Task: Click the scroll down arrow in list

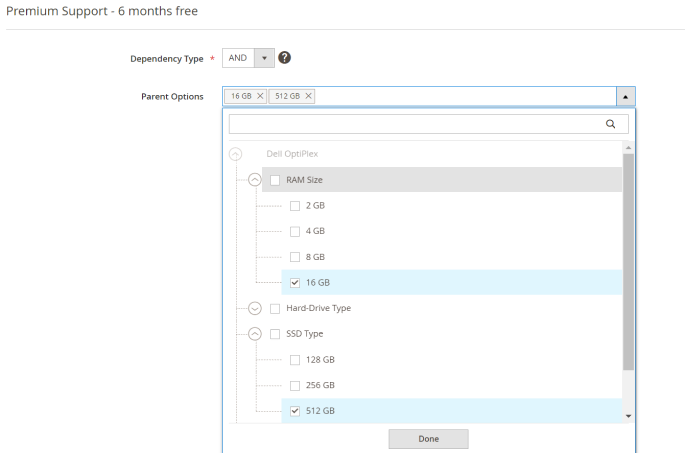Action: [x=628, y=415]
